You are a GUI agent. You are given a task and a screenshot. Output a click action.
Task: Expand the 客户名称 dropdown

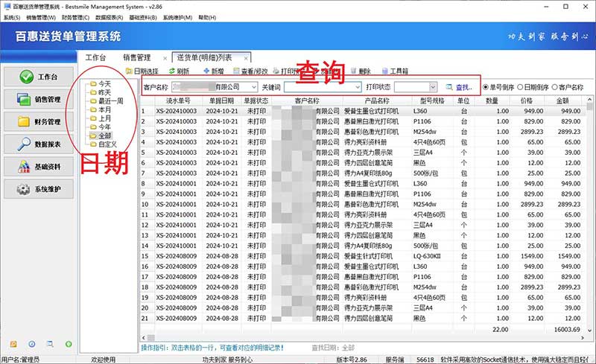(x=254, y=87)
